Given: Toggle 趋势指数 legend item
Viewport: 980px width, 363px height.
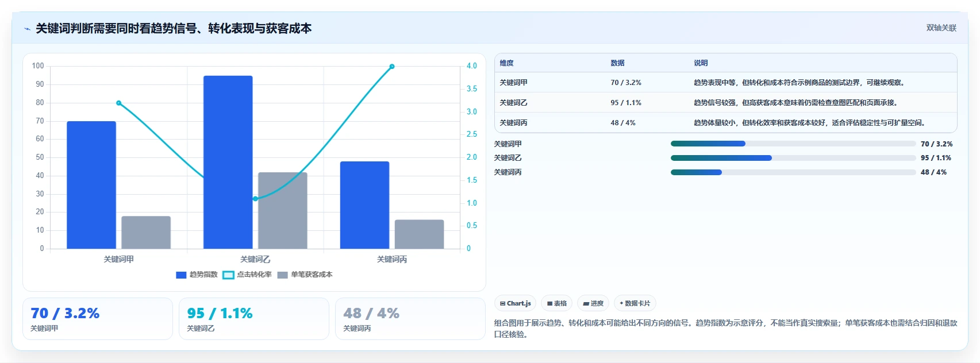Looking at the screenshot, I should point(197,275).
